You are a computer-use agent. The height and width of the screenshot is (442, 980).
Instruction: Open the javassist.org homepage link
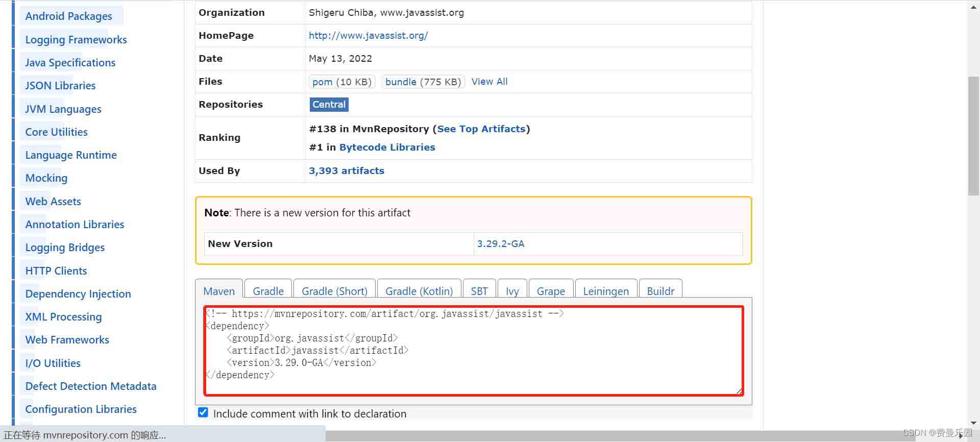(x=368, y=35)
